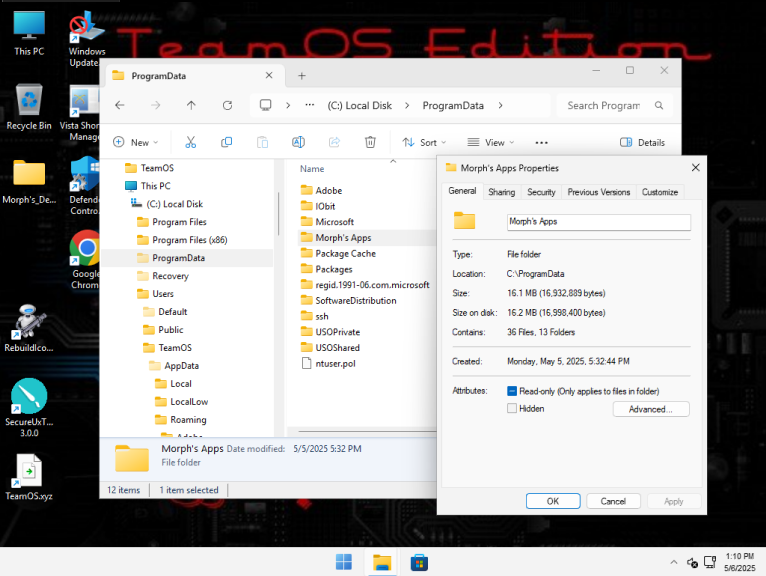Click the Forward navigation arrow
Viewport: 766px width, 576px height.
tap(155, 105)
